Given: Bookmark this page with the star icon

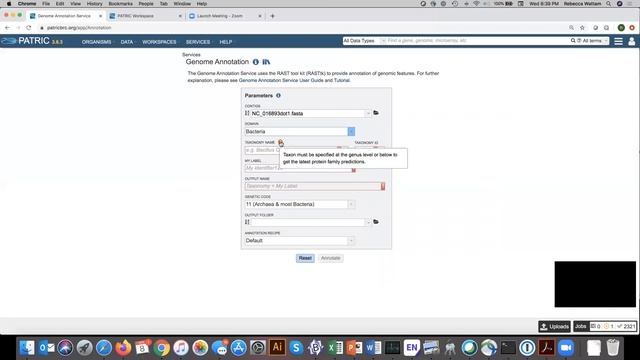Looking at the screenshot, I should (x=582, y=28).
